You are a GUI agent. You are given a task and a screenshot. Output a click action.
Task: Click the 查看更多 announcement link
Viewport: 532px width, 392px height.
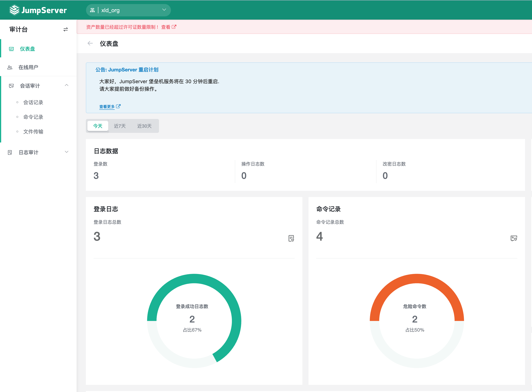(106, 106)
